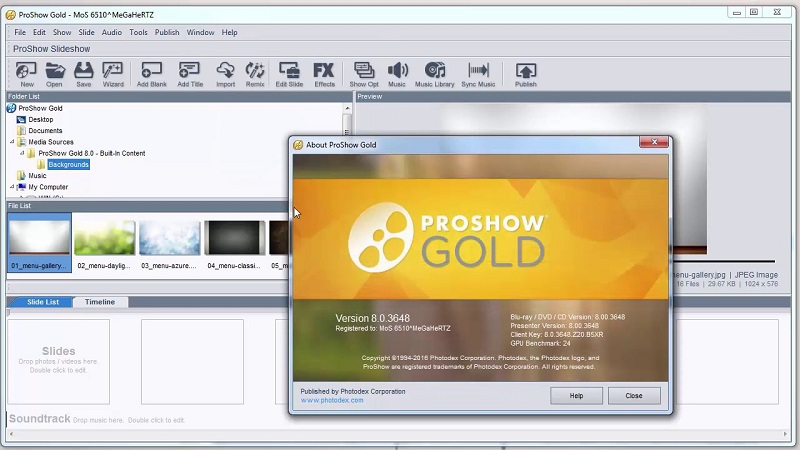This screenshot has height=450, width=800.
Task: Collapse the My Computer tree node
Action: 12,187
